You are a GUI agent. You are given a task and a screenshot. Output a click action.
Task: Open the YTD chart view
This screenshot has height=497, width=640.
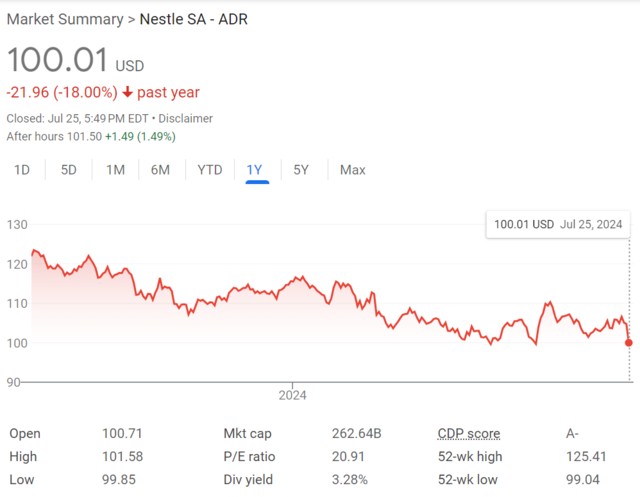click(x=209, y=170)
